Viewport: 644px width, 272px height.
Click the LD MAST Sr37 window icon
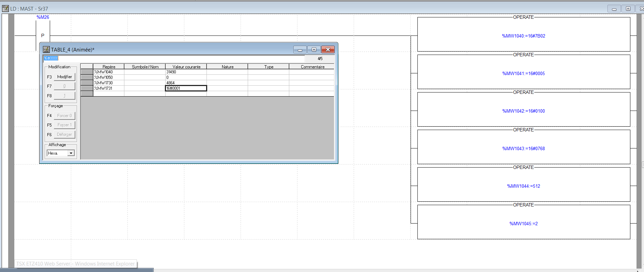coord(5,9)
